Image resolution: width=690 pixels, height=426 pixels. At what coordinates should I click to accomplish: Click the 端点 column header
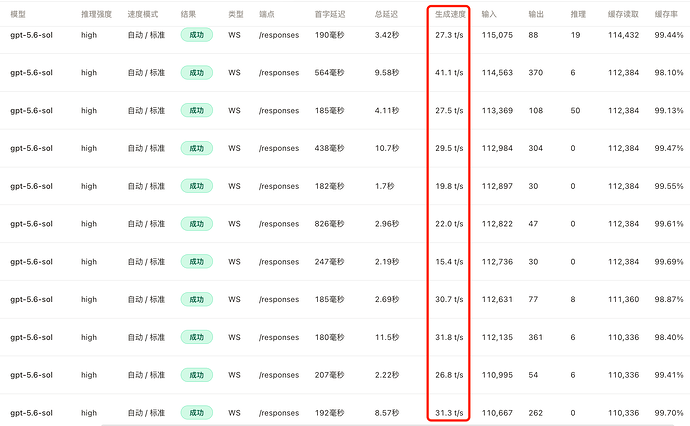[x=267, y=15]
